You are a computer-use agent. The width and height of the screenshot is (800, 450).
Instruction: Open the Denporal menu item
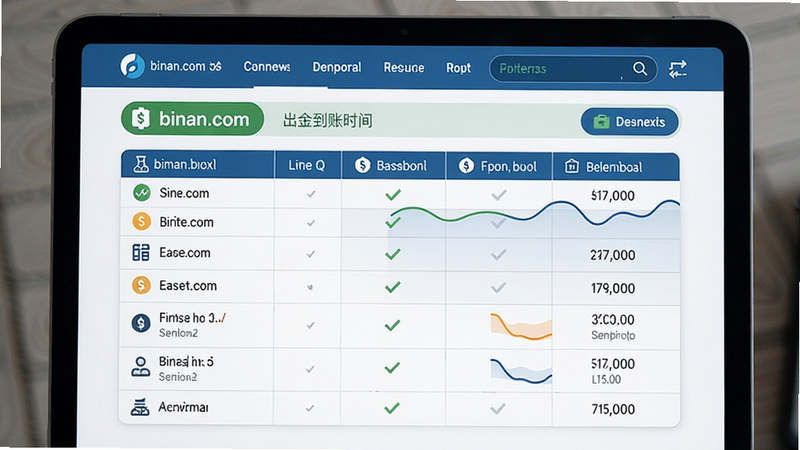(x=337, y=67)
